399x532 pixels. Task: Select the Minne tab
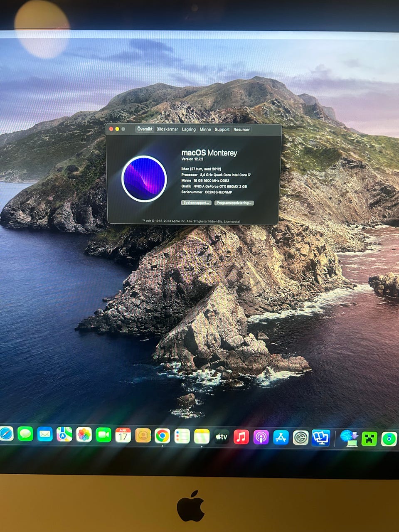(x=205, y=129)
